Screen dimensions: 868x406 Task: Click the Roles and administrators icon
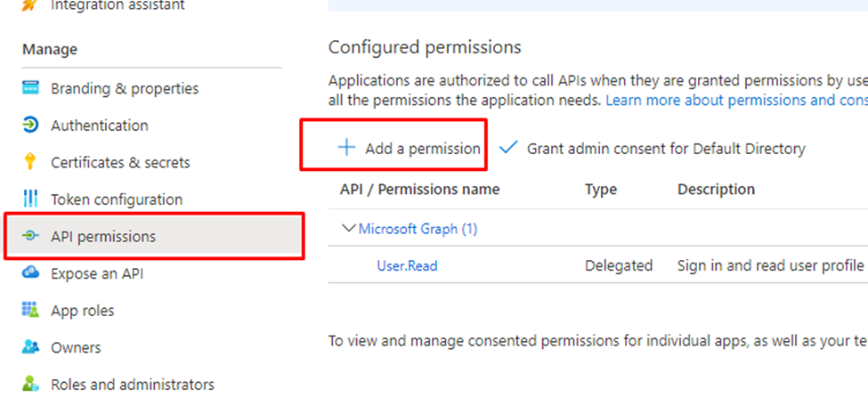31,385
